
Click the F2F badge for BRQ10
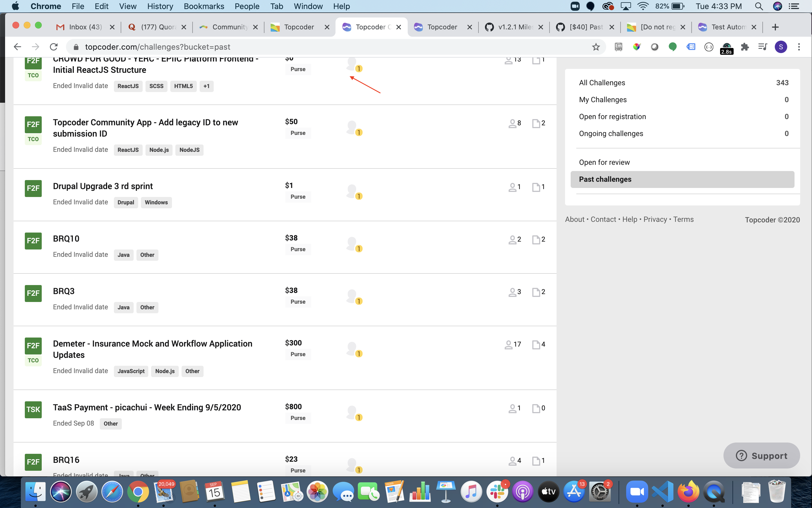coord(33,240)
